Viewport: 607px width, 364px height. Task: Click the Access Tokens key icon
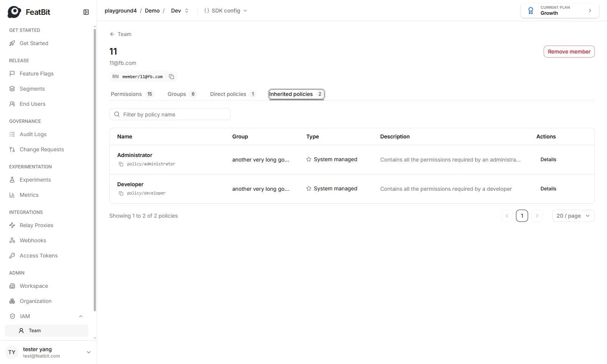pos(12,256)
